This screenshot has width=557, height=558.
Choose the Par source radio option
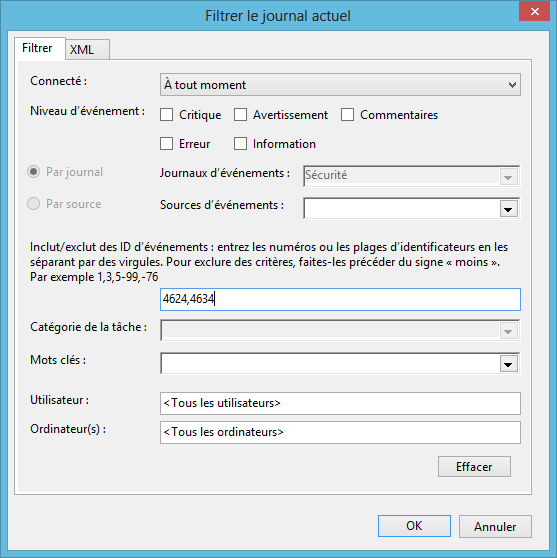(33, 204)
